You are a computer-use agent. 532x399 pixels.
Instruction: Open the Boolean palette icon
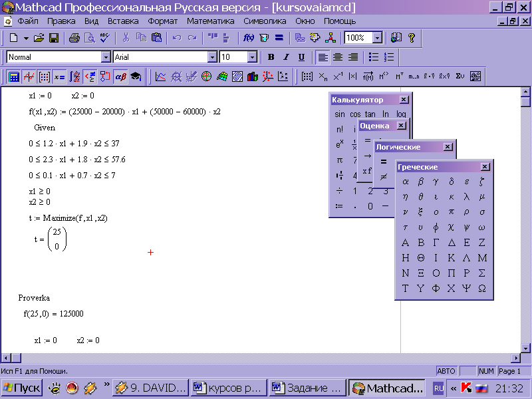pos(90,76)
